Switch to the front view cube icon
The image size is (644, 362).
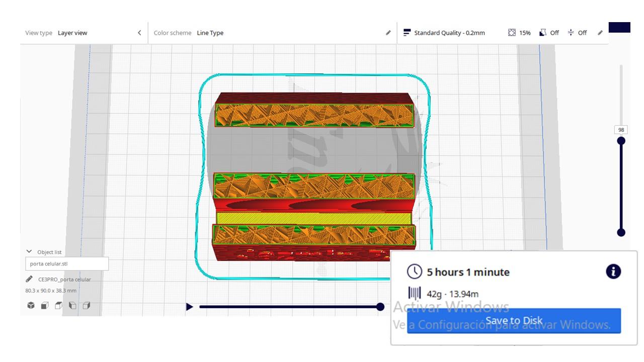click(44, 305)
